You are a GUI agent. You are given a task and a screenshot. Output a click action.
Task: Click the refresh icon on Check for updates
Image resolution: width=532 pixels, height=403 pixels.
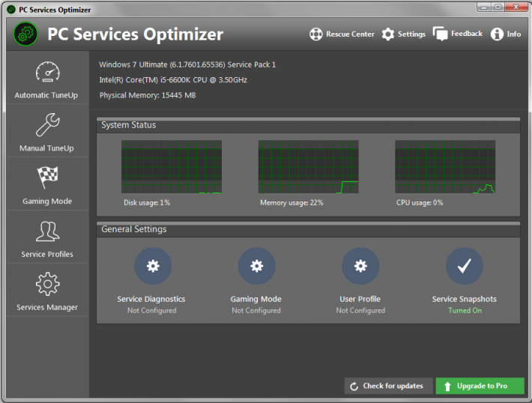coord(354,387)
